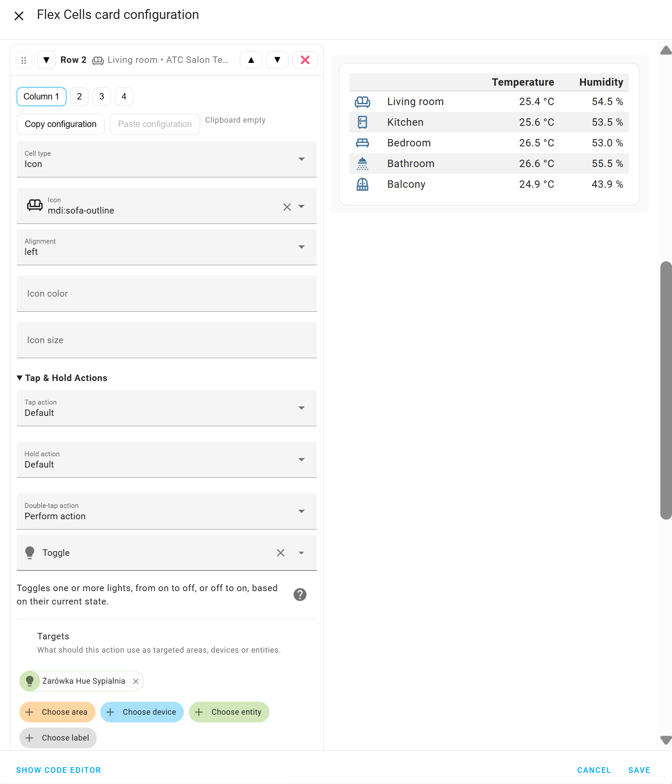Clear the mdi:sofa-outline icon selection
The height and width of the screenshot is (784, 672).
click(x=287, y=207)
